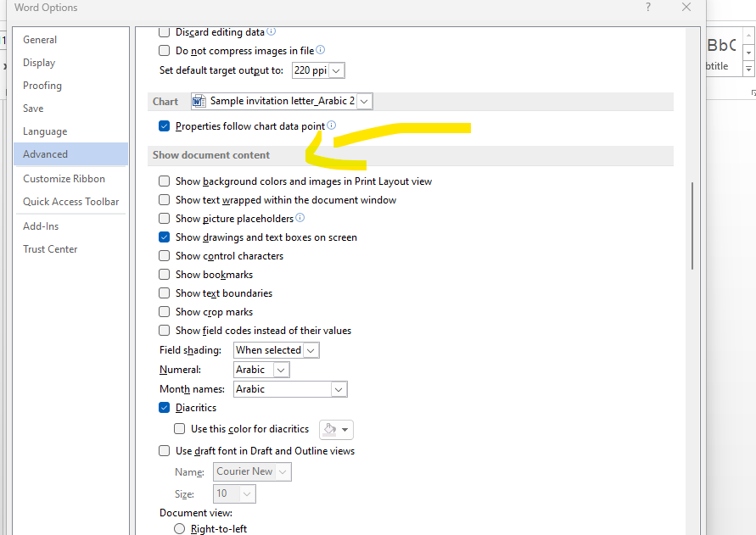Viewport: 756px width, 535px height.
Task: Check Show picture placeholders
Action: click(x=165, y=219)
